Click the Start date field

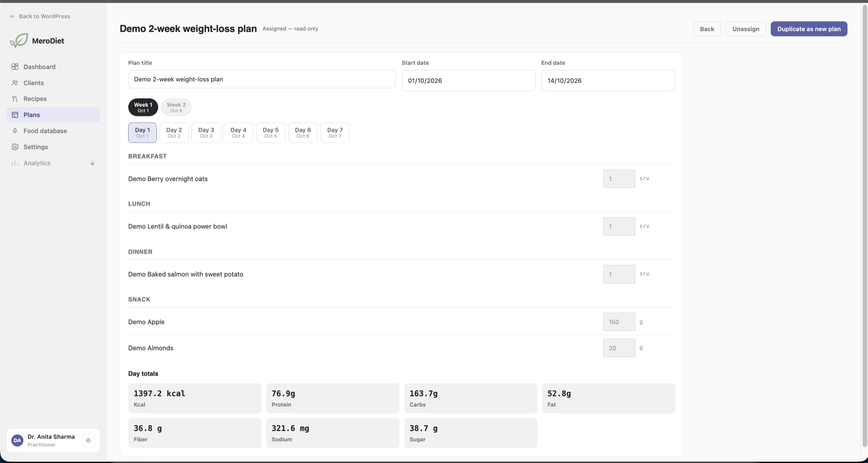click(x=469, y=80)
